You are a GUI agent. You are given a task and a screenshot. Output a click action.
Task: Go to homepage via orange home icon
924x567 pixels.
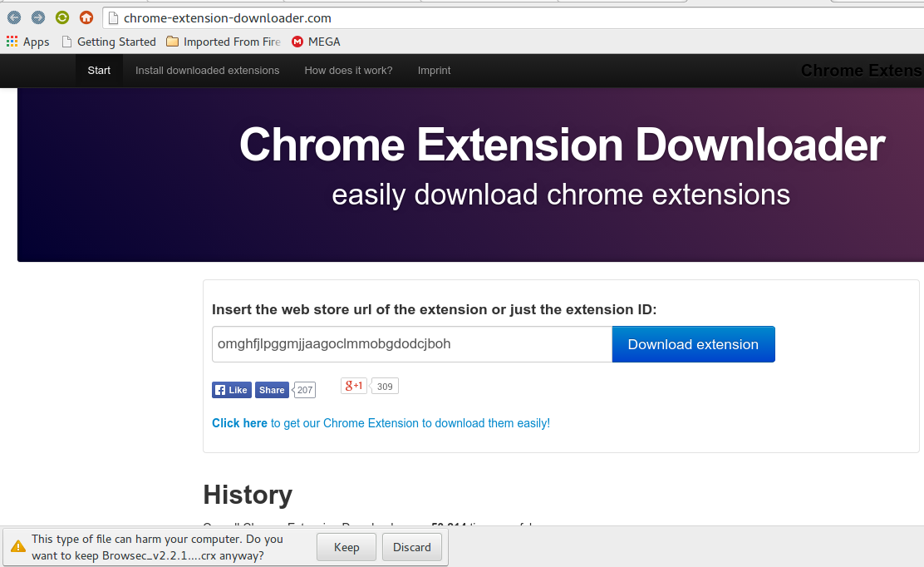pos(86,17)
